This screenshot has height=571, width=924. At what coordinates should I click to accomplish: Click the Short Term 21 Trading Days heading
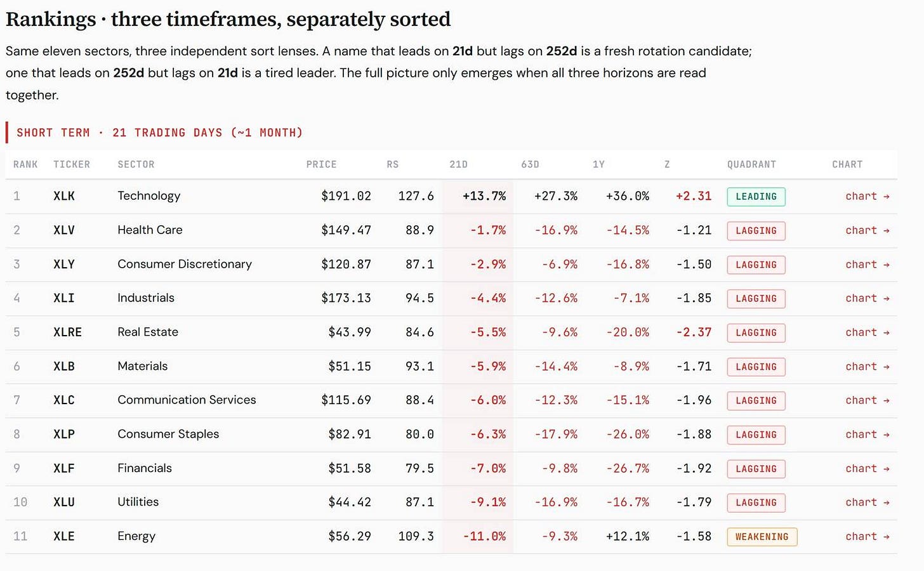click(x=159, y=133)
